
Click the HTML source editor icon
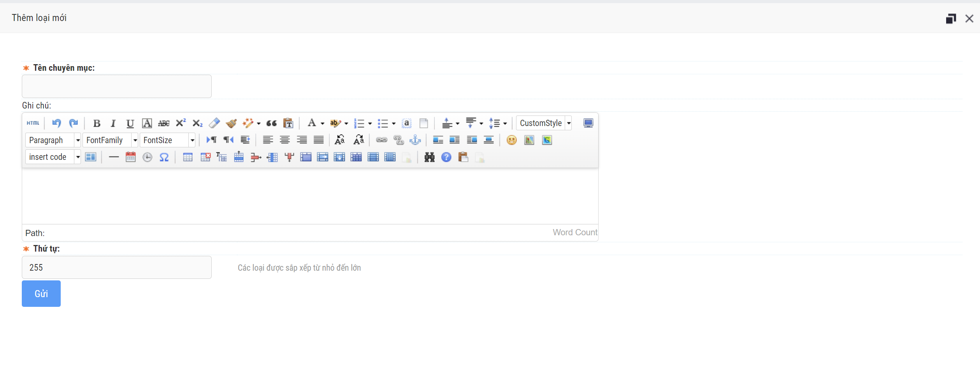pyautogui.click(x=33, y=123)
